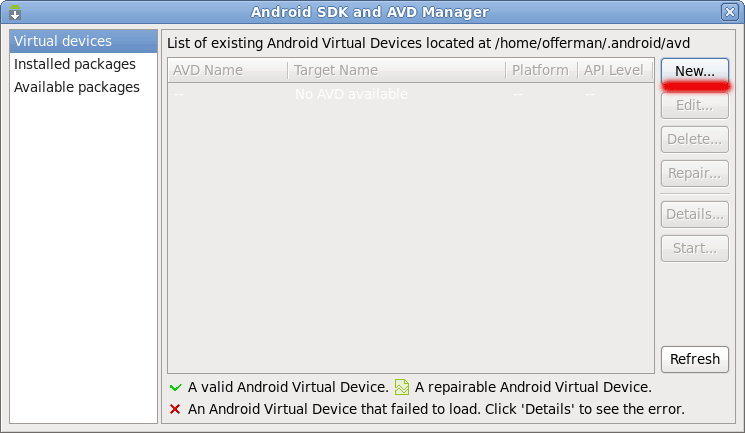Click the Edit... button
This screenshot has height=433, width=745.
pyautogui.click(x=695, y=105)
